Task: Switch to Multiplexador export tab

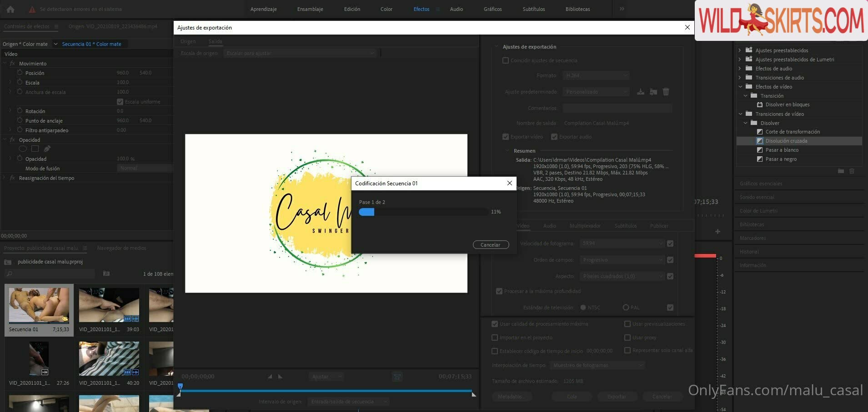Action: [x=585, y=226]
